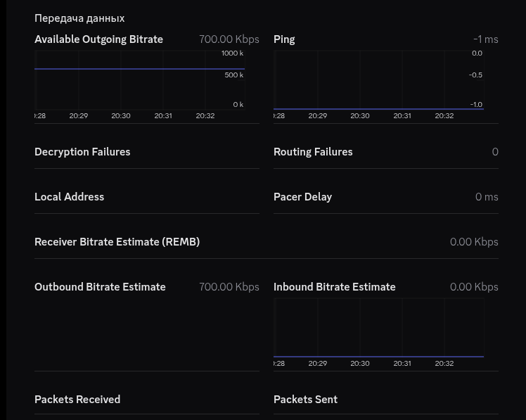Select the Routing Failures label

click(x=313, y=152)
